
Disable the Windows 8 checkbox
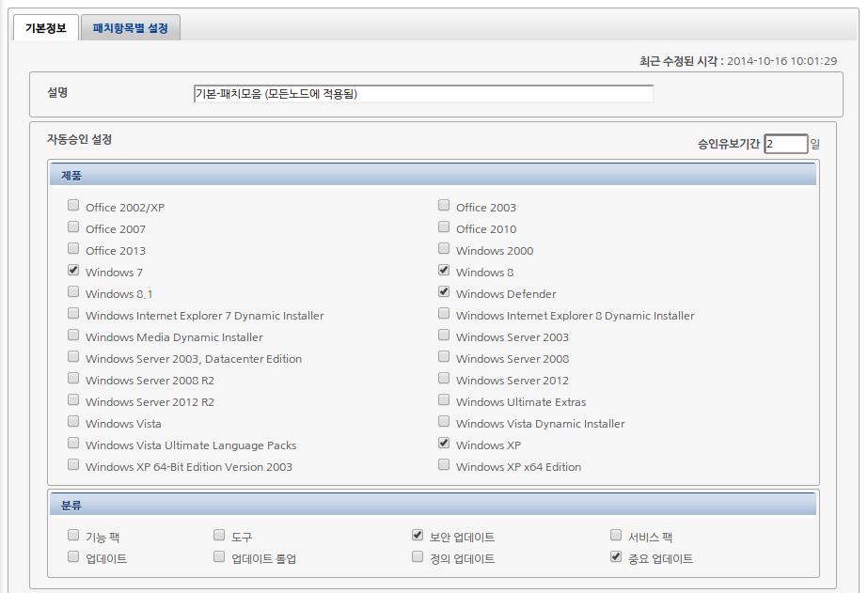point(443,270)
